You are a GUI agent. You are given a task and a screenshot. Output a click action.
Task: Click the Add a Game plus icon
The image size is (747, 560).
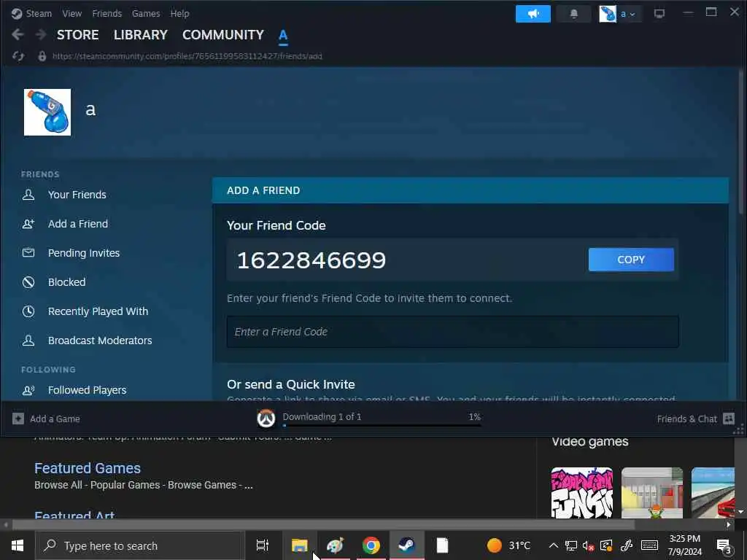(18, 419)
